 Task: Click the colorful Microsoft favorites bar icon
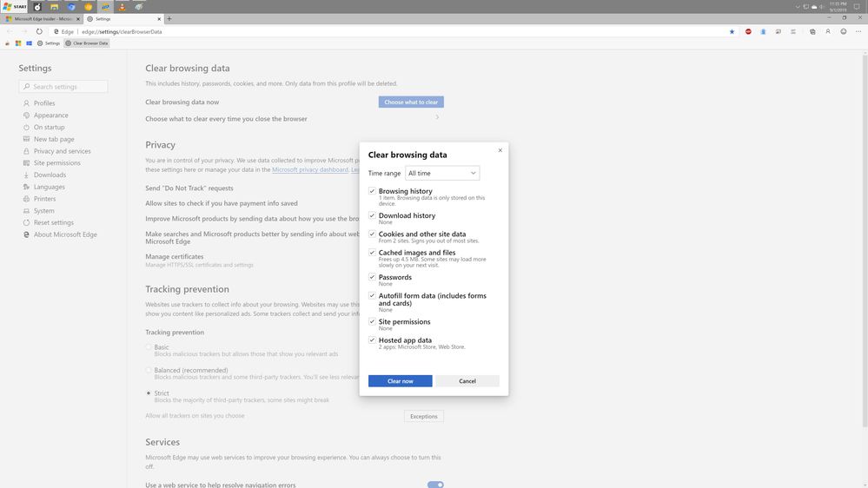[18, 43]
